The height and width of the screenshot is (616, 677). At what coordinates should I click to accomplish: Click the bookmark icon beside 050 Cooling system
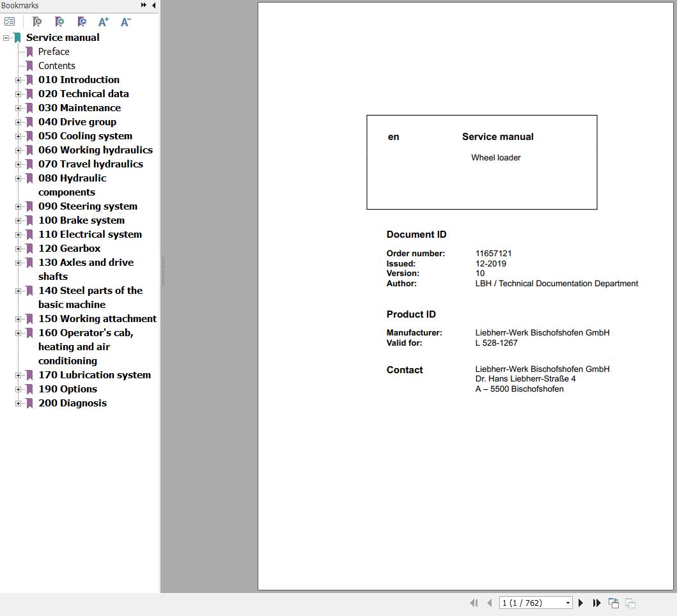click(30, 136)
